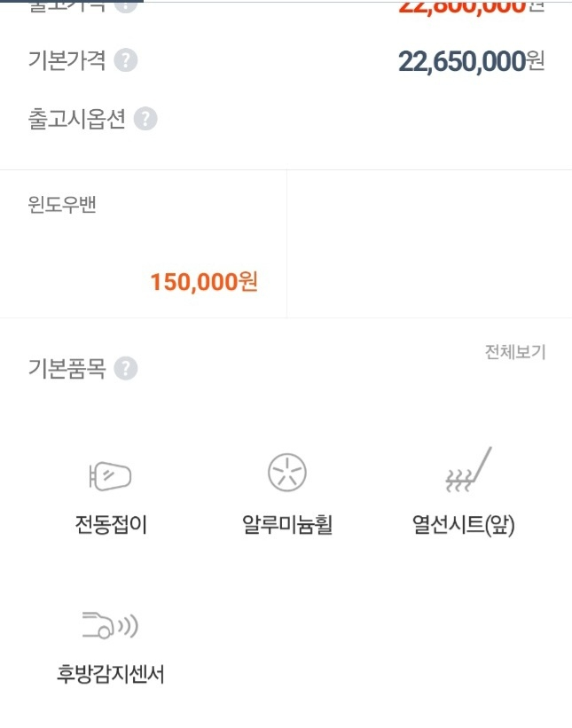Click the 150,000원 option price
The image size is (572, 728).
pos(204,282)
